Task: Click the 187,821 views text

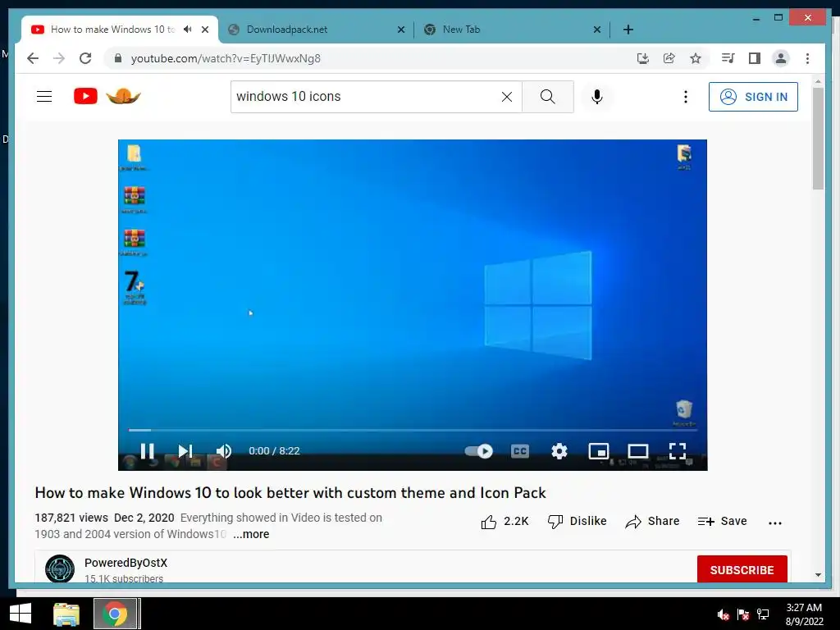Action: pyautogui.click(x=71, y=518)
